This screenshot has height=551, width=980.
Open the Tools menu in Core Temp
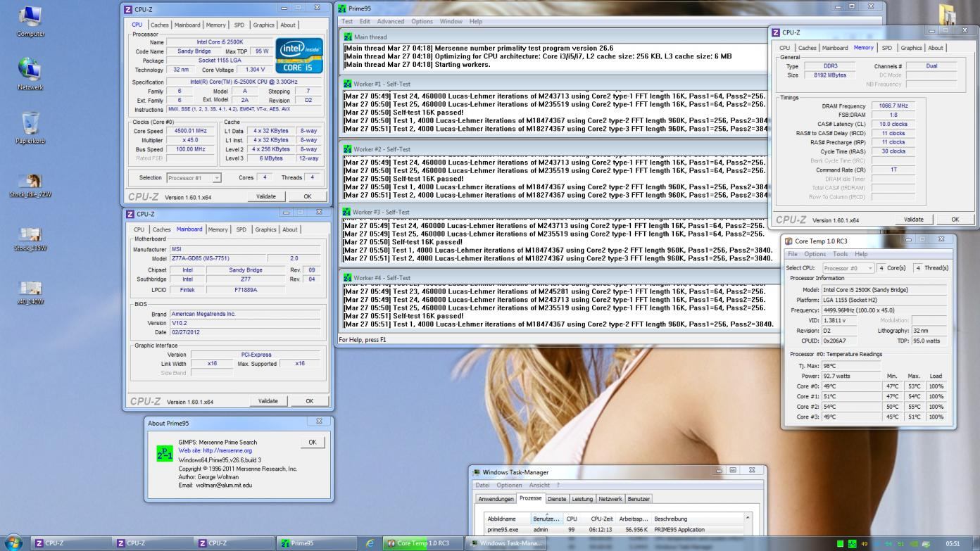(841, 254)
